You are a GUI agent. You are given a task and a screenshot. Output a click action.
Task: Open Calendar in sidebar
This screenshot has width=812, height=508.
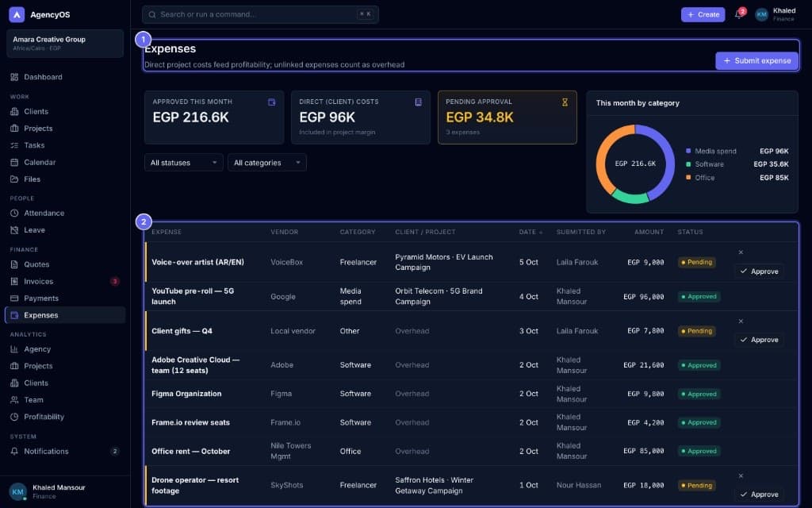click(65, 162)
